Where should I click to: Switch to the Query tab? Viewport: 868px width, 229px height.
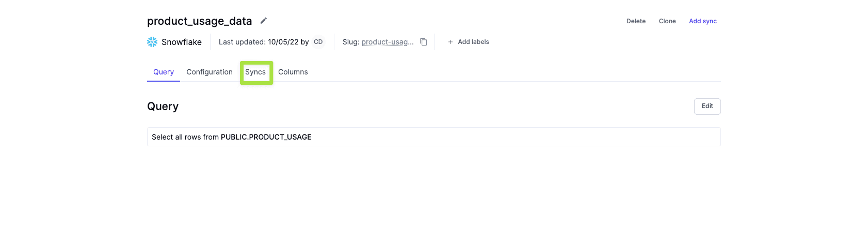coord(164,72)
